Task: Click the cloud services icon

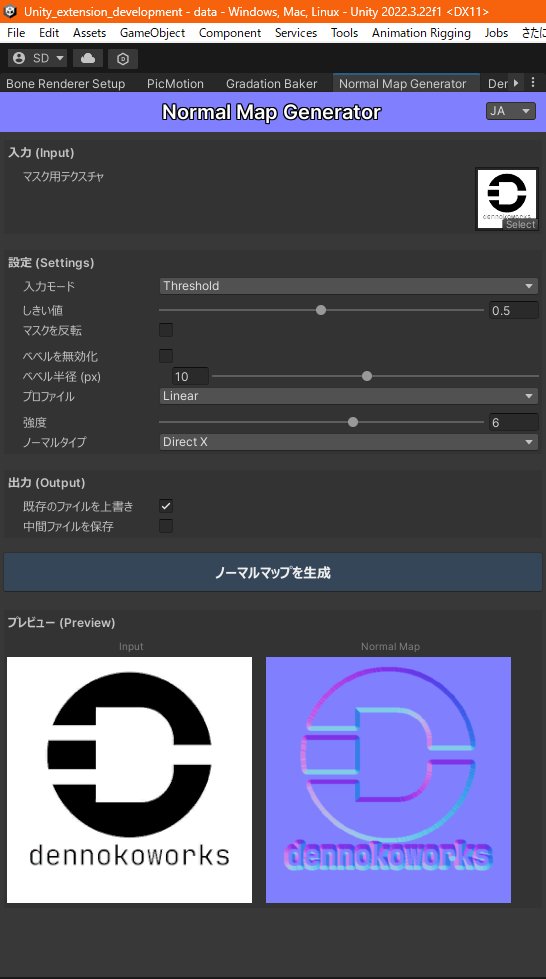Action: [x=88, y=58]
